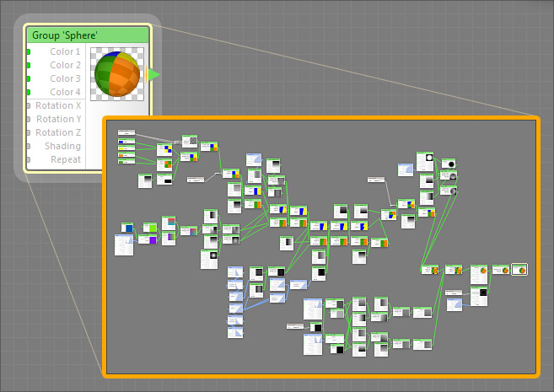Screen dimensions: 554x392
Task: Select the Color 1 input label
Action: (65, 52)
